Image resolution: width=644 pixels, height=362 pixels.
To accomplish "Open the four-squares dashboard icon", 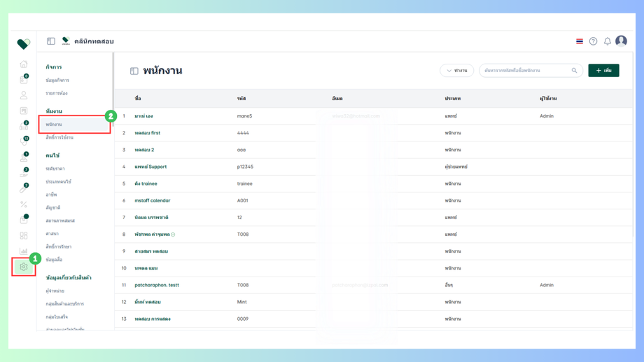I will pyautogui.click(x=24, y=235).
